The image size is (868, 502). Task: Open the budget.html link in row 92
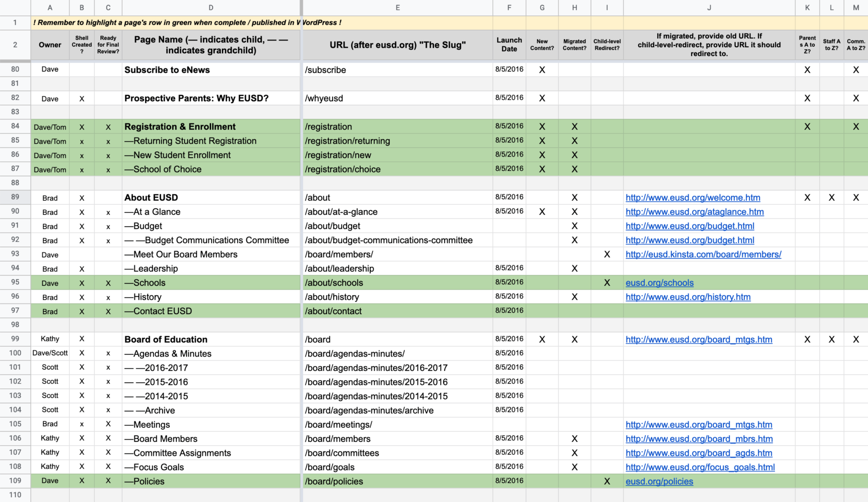[690, 240]
